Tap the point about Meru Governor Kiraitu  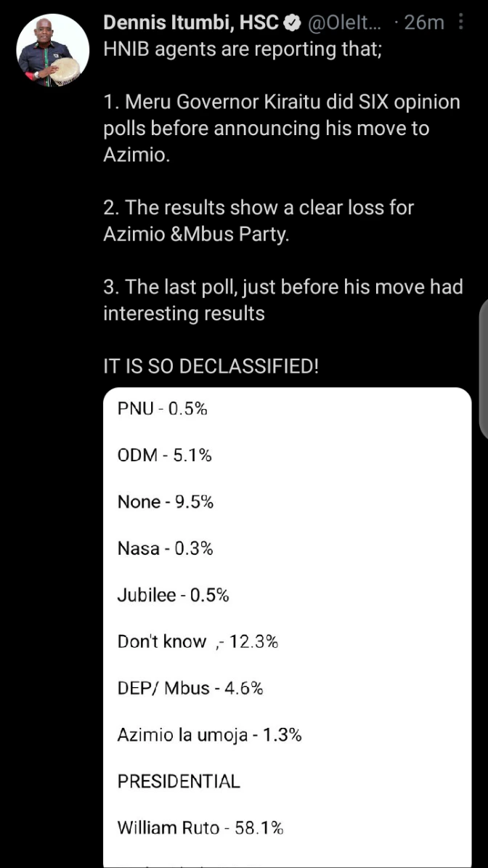282,128
